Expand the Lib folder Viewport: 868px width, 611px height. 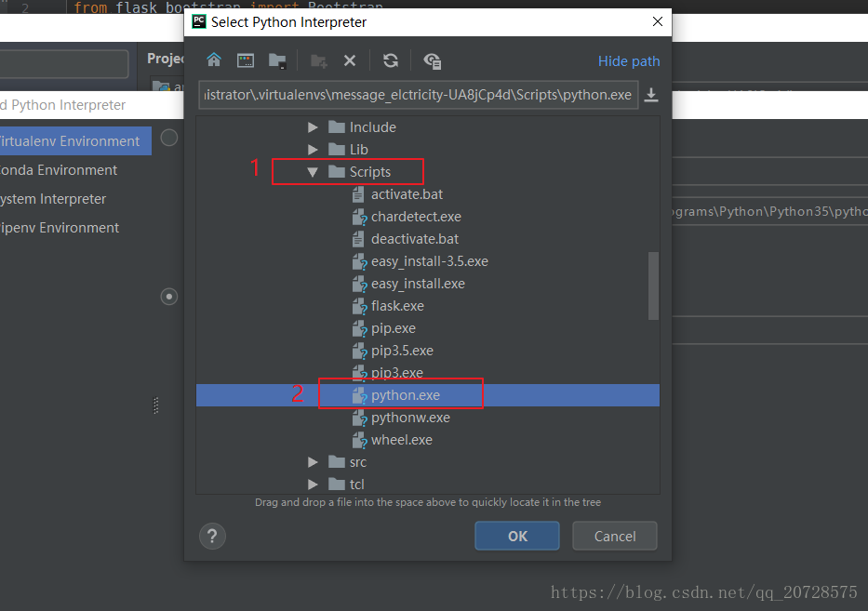(314, 149)
